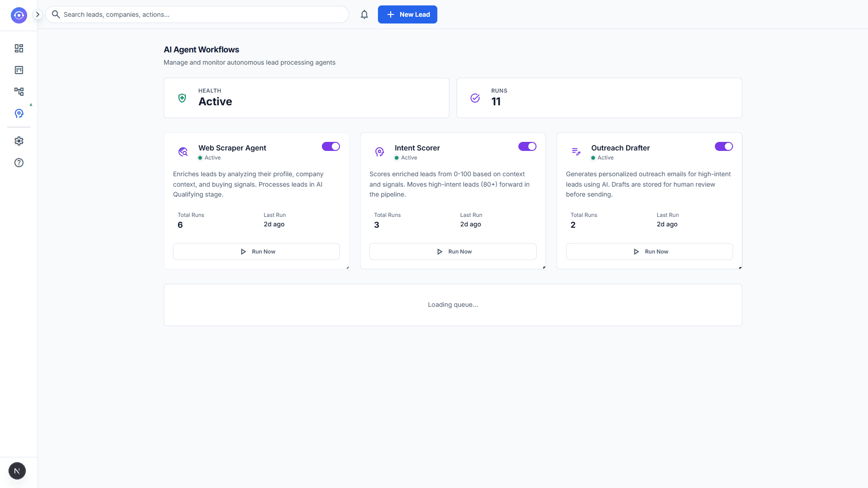The height and width of the screenshot is (488, 868).
Task: Open help question mark icon
Action: point(19,163)
